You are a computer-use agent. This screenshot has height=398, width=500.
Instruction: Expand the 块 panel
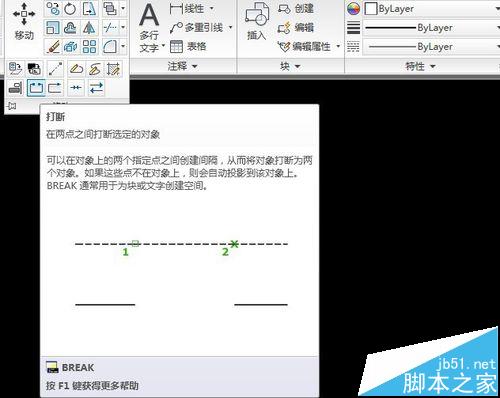pyautogui.click(x=290, y=66)
